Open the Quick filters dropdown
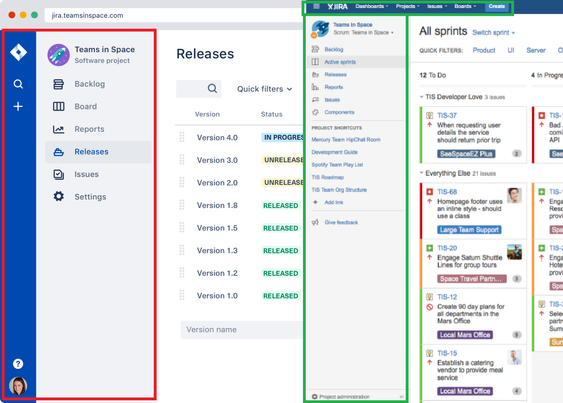Image resolution: width=563 pixels, height=403 pixels. coord(265,89)
